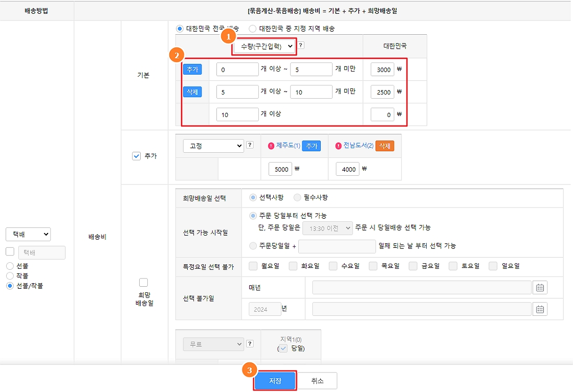The image size is (573, 392).
Task: Click the orange 삭제 button for 전남도서
Action: 385,146
